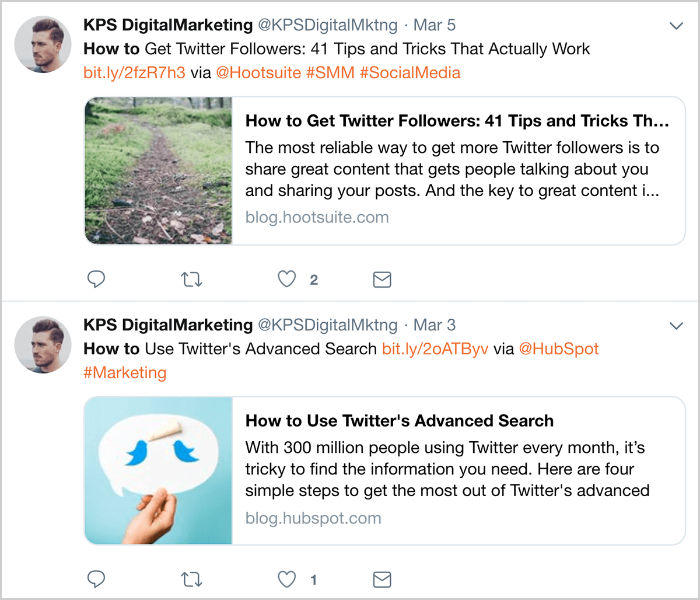700x600 pixels.
Task: Reply to the Twitter Followers tips tweet
Action: (x=96, y=280)
